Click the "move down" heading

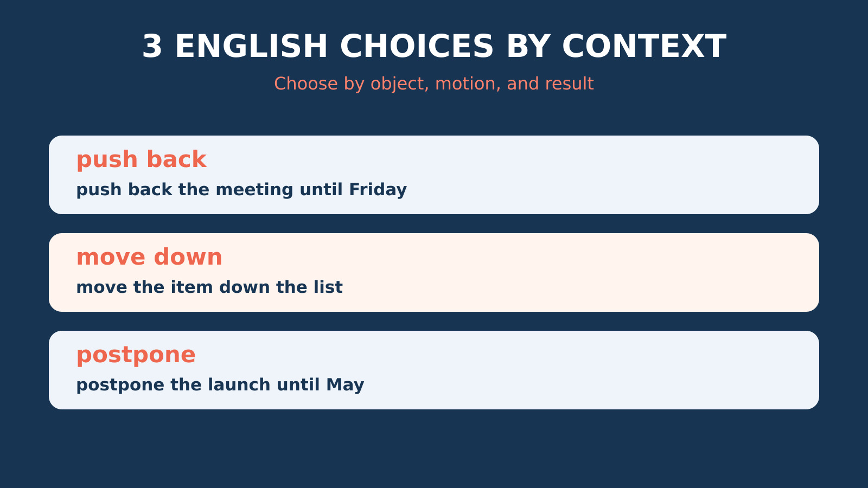point(149,257)
